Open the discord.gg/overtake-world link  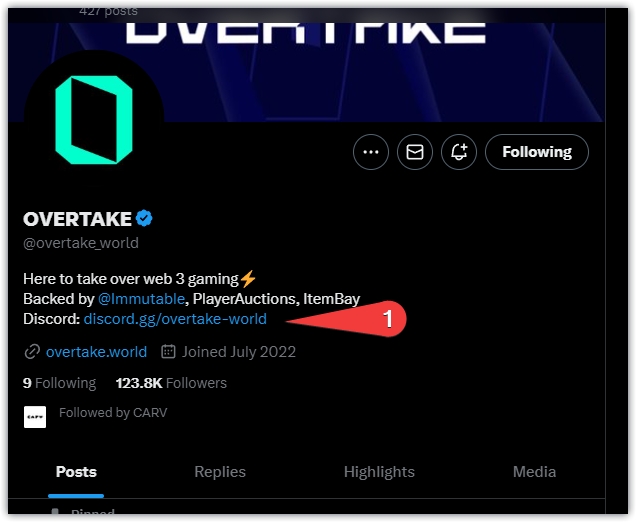click(x=175, y=319)
